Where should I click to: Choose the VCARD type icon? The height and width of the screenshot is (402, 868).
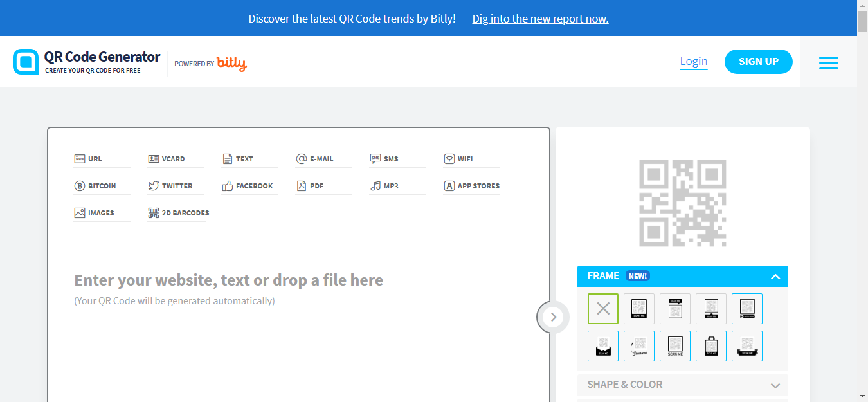click(154, 159)
